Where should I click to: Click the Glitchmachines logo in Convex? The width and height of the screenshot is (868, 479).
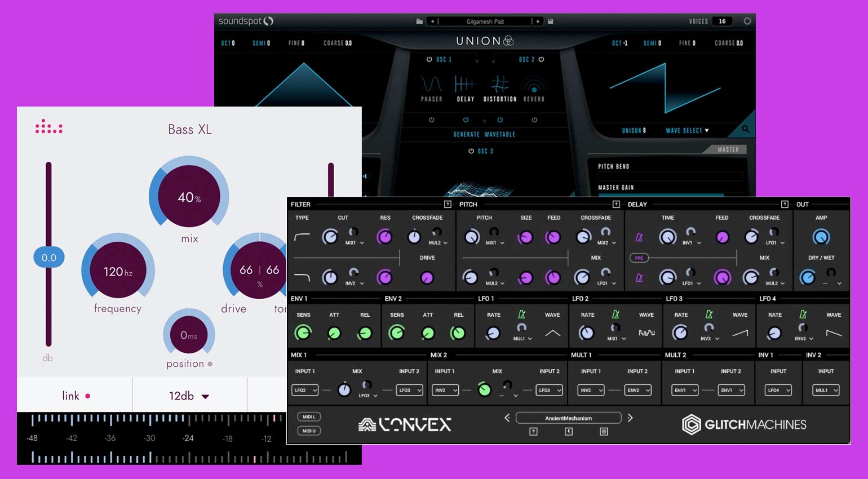coord(744,424)
